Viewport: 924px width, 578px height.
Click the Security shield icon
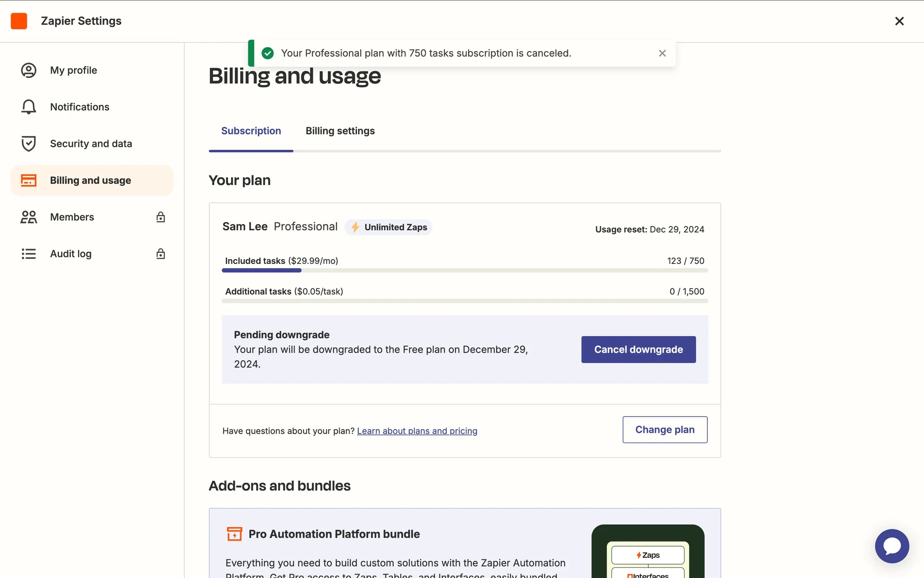click(x=29, y=144)
